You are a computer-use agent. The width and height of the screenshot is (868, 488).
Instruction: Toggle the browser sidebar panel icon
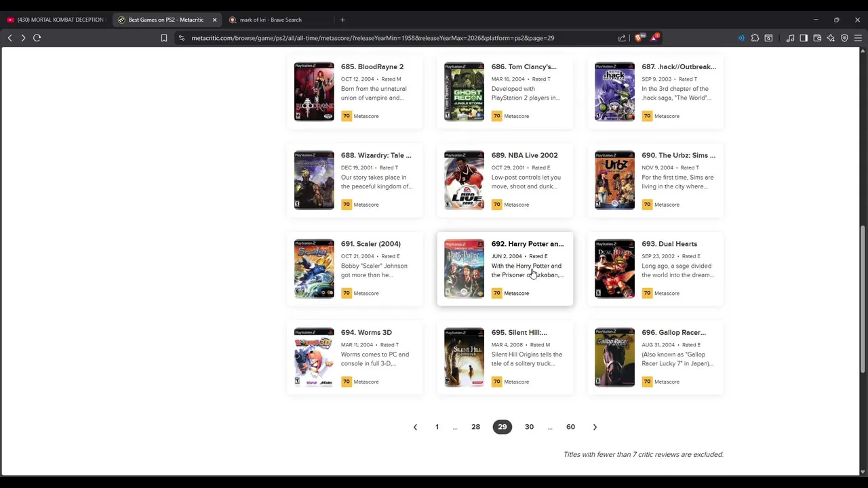[x=804, y=38]
